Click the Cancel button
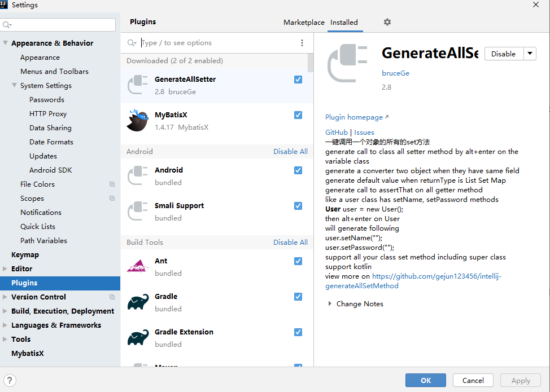This screenshot has height=392, width=550. coord(473,381)
